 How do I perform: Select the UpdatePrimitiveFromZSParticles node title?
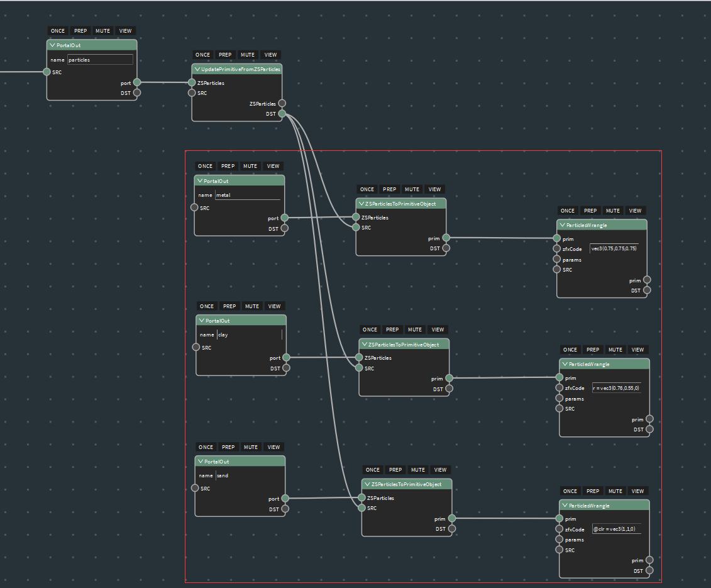click(241, 69)
